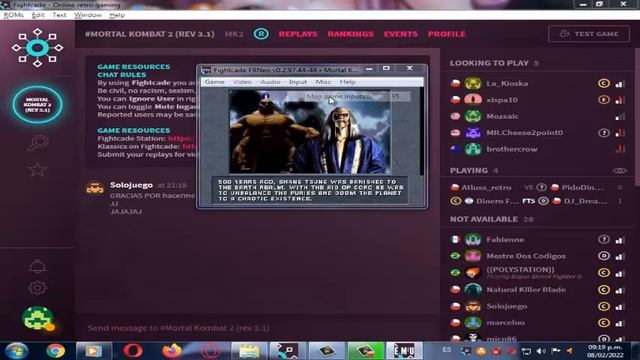640x360 pixels.
Task: Click the challenge icon beside ((POLYSTATION))
Action: [604, 273]
